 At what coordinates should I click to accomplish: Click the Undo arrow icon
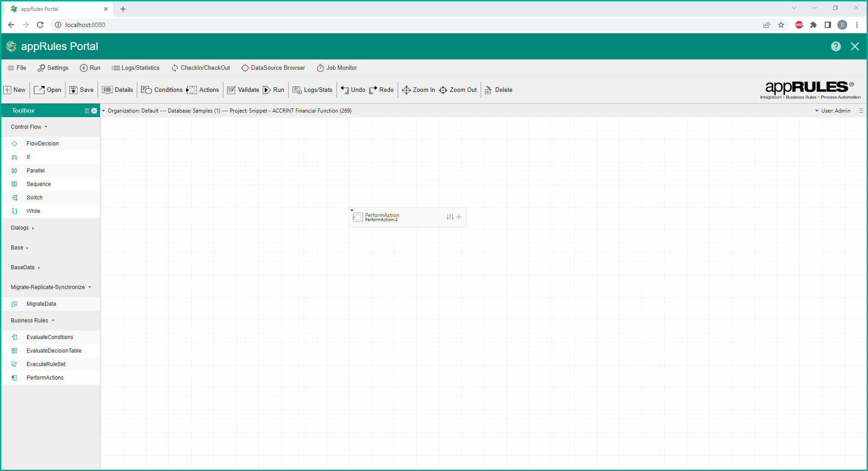[x=345, y=90]
